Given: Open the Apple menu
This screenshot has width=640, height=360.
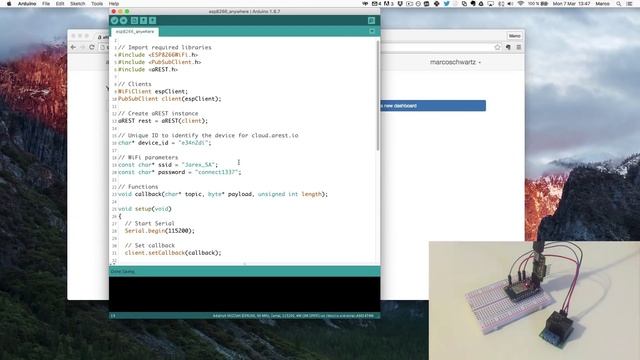Looking at the screenshot, I should (9, 4).
